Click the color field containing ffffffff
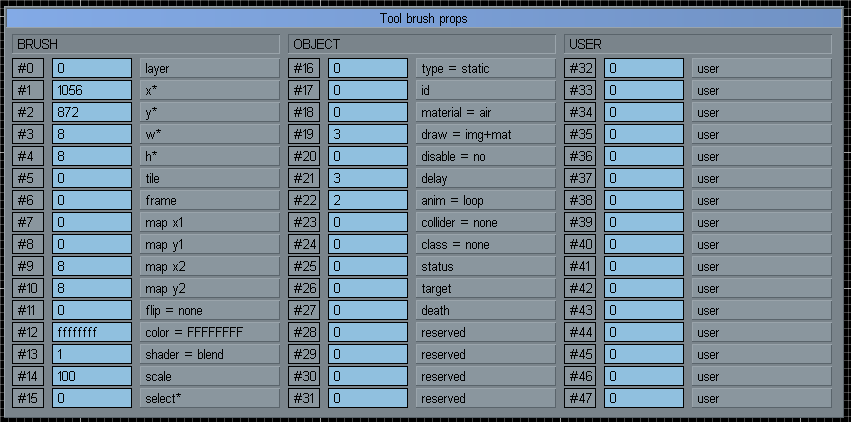 pyautogui.click(x=92, y=333)
